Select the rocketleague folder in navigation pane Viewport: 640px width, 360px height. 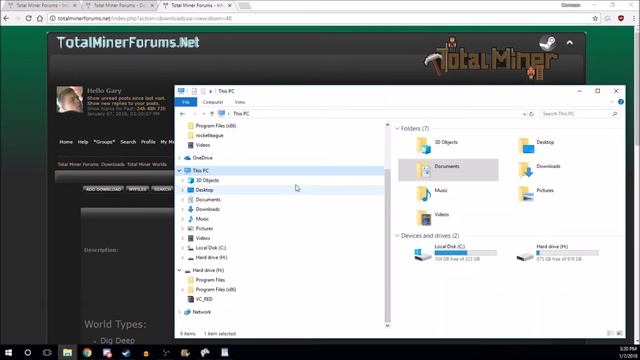click(209, 136)
